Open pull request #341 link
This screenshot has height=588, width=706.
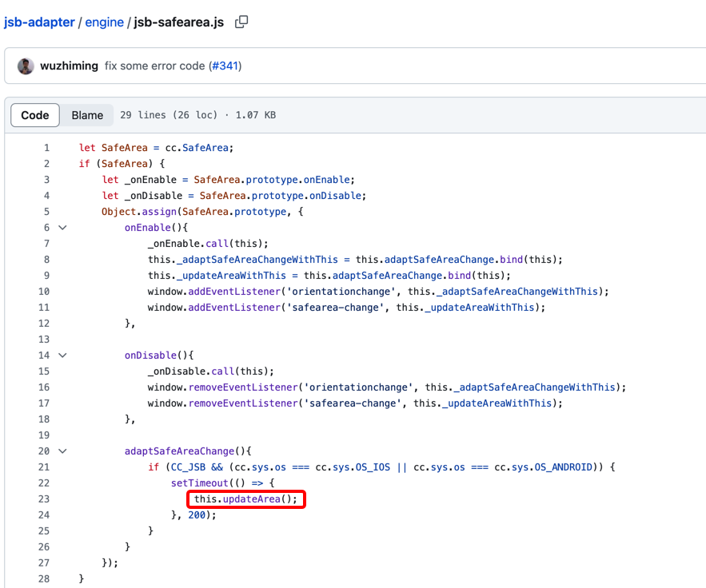[225, 66]
